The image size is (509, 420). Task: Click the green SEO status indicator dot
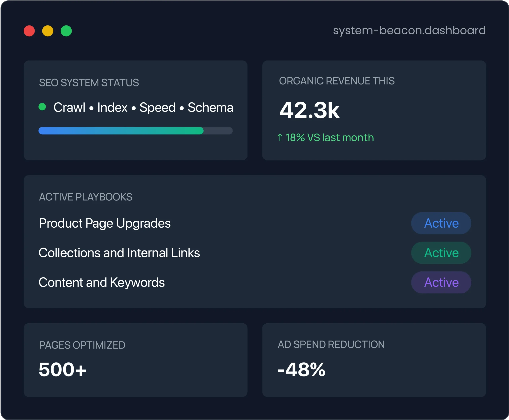coord(42,107)
